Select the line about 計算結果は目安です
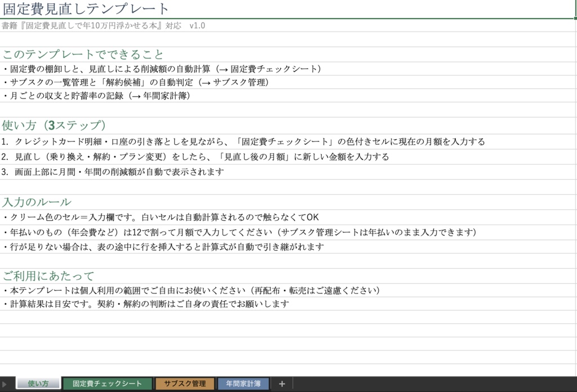This screenshot has width=577, height=392. [x=146, y=304]
